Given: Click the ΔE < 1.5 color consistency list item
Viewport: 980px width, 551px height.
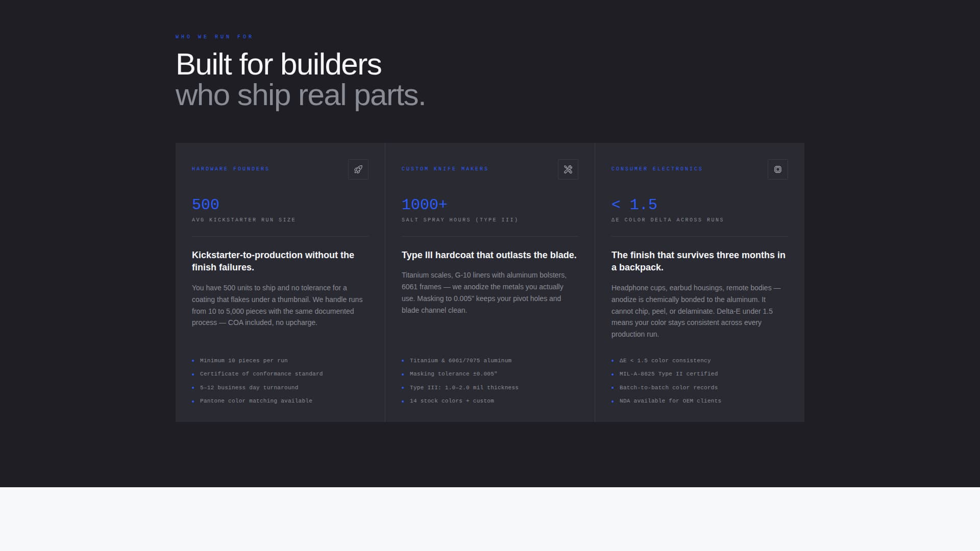Looking at the screenshot, I should tap(665, 361).
